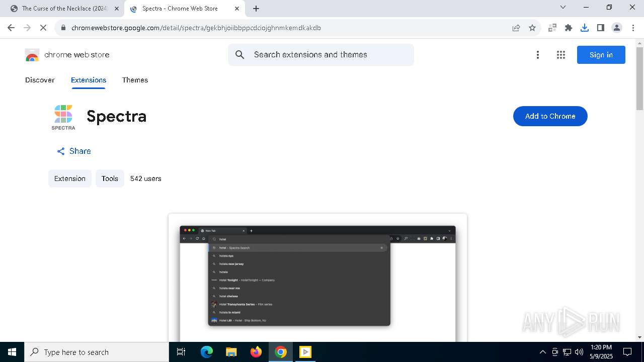Open the Windows Start menu

[12, 352]
